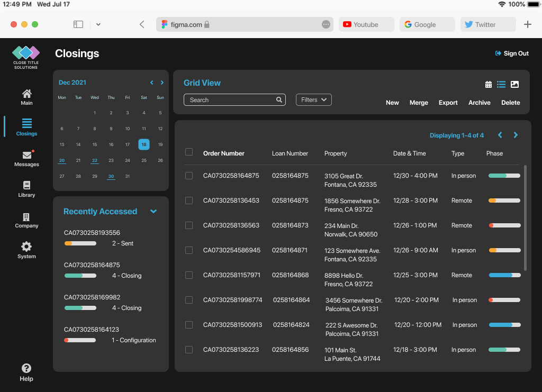This screenshot has height=392, width=542.
Task: Go to Company in sidebar
Action: pos(26,220)
